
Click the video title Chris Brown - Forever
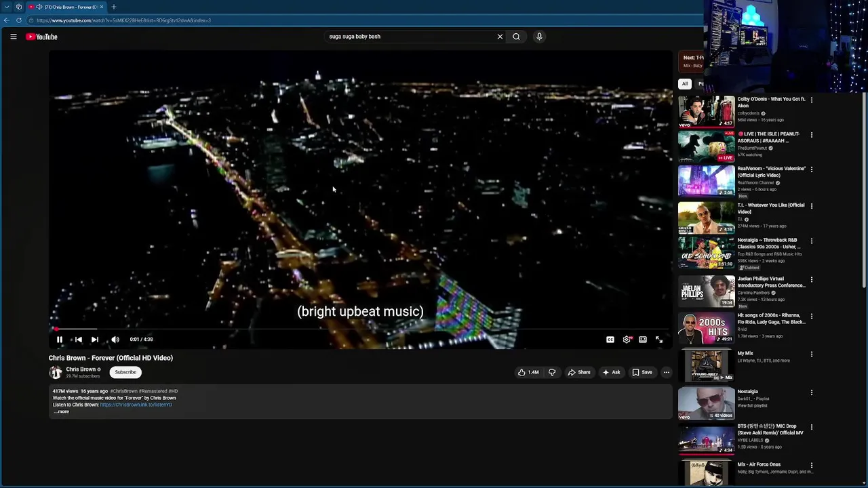pyautogui.click(x=111, y=358)
